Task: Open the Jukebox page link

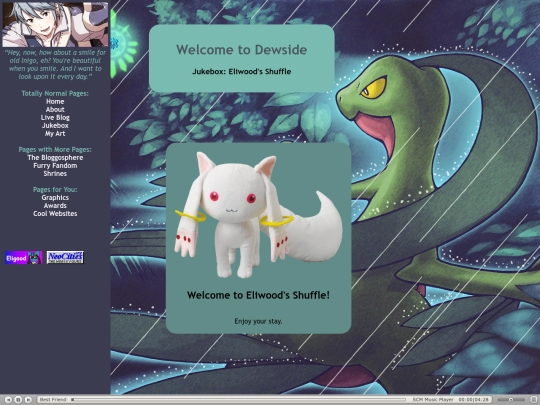Action: tap(55, 126)
